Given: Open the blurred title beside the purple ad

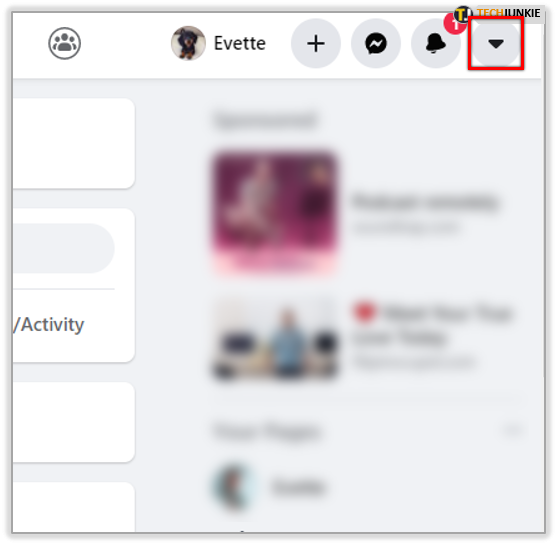Looking at the screenshot, I should coord(425,203).
